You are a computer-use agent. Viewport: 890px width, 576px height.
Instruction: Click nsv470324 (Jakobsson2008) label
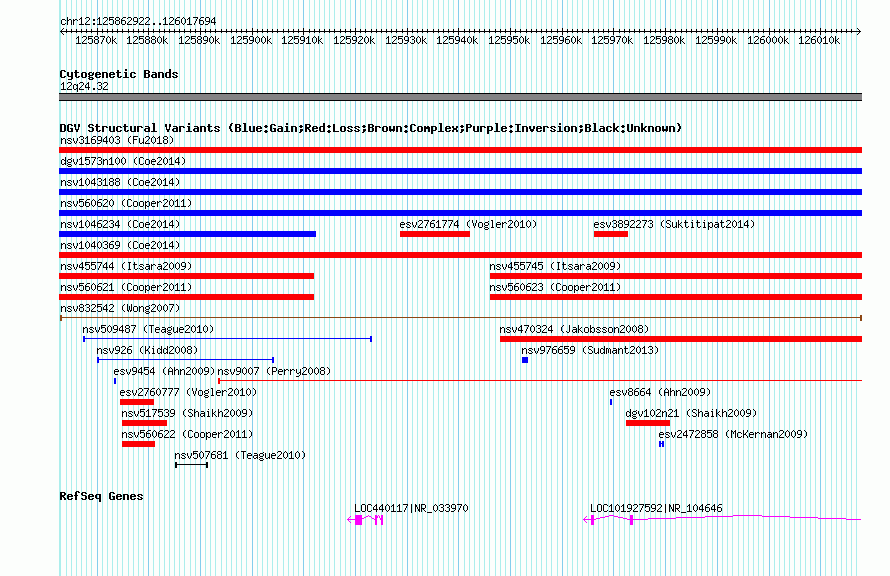[574, 329]
